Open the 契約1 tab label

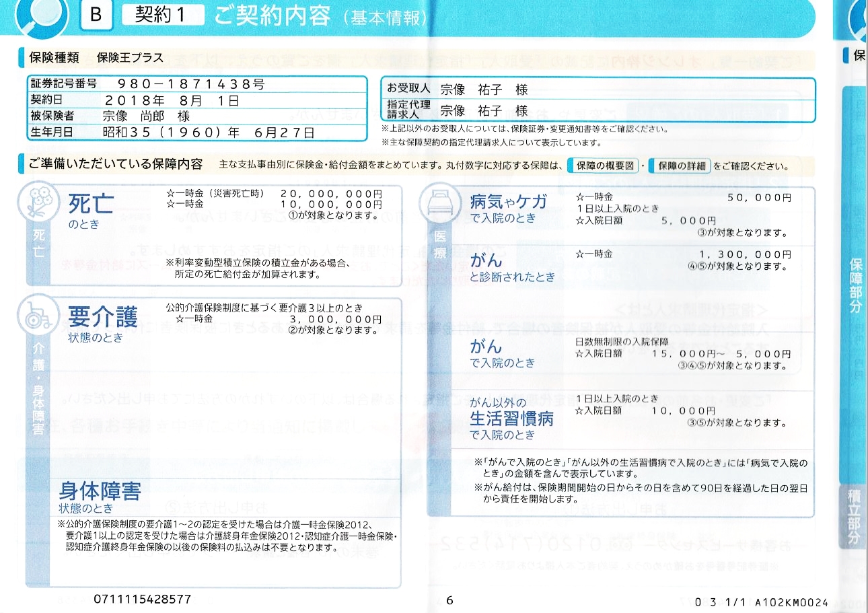coord(162,15)
